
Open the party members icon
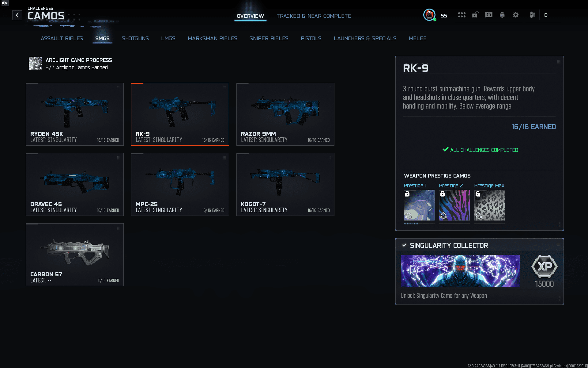coord(532,15)
